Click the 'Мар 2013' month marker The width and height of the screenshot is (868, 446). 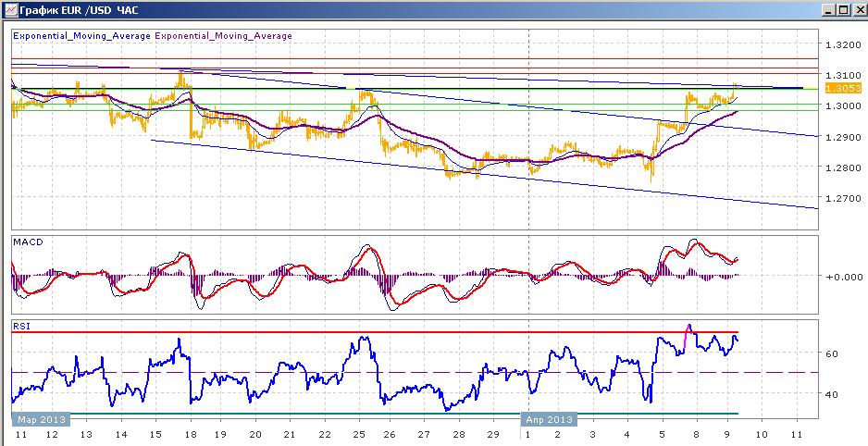pyautogui.click(x=42, y=419)
